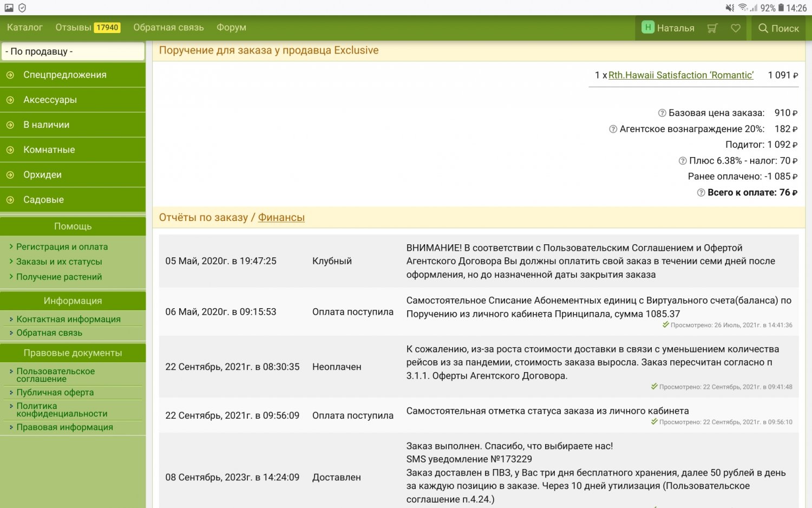812x508 pixels.
Task: Open the Публичная оферта document
Action: tap(55, 393)
